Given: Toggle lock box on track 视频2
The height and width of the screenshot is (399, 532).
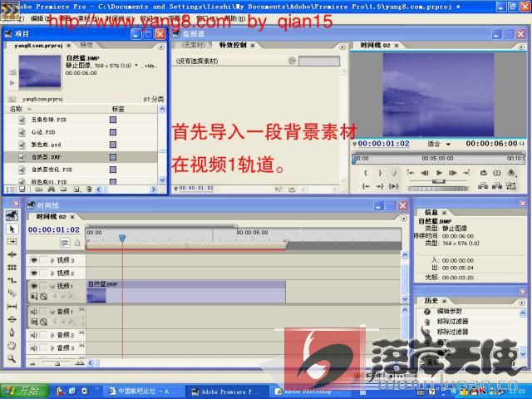Looking at the screenshot, I should [43, 273].
